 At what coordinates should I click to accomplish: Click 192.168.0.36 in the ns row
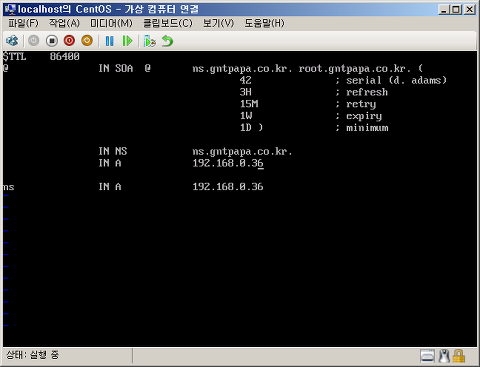pos(228,187)
